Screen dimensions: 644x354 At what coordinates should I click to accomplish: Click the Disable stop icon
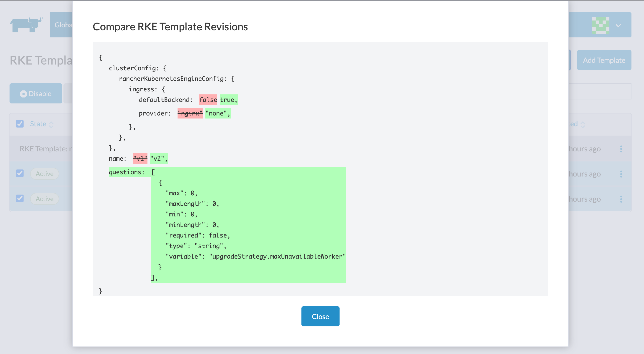tap(23, 94)
